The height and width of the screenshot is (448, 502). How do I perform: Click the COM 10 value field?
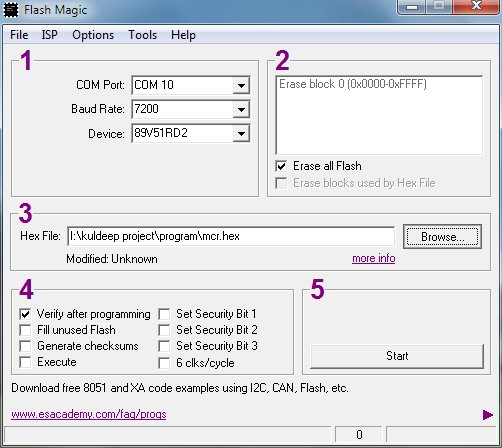pyautogui.click(x=183, y=85)
